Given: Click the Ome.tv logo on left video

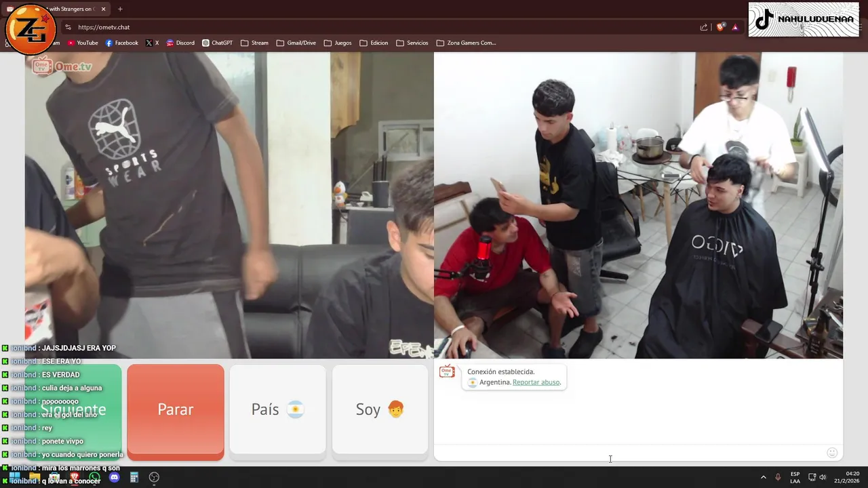Looking at the screenshot, I should tap(61, 66).
